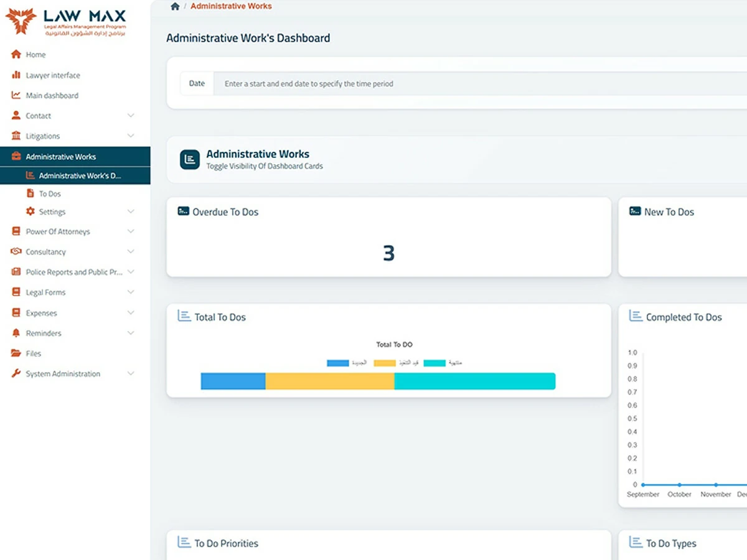Click the Law Max logo
Image resolution: width=747 pixels, height=560 pixels.
66,22
